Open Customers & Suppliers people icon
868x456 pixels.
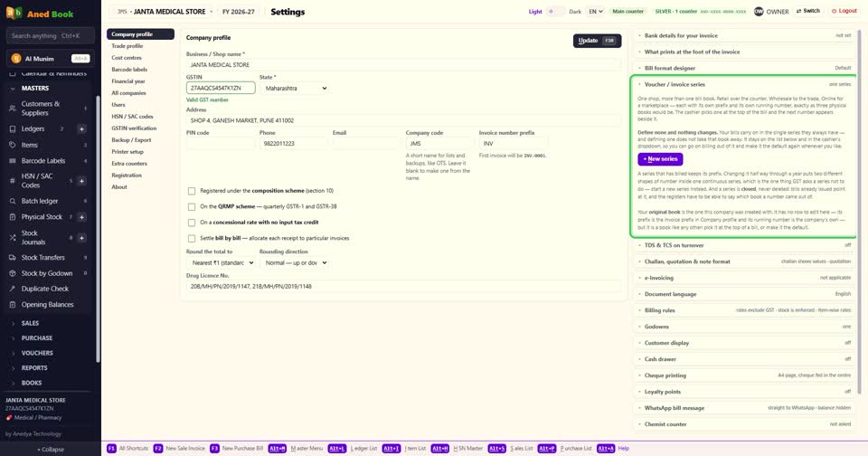12,108
